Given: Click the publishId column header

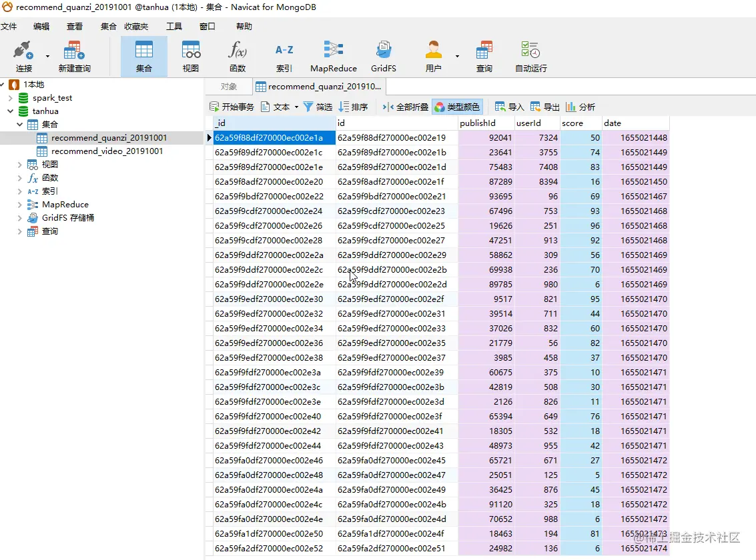Looking at the screenshot, I should pyautogui.click(x=486, y=123).
